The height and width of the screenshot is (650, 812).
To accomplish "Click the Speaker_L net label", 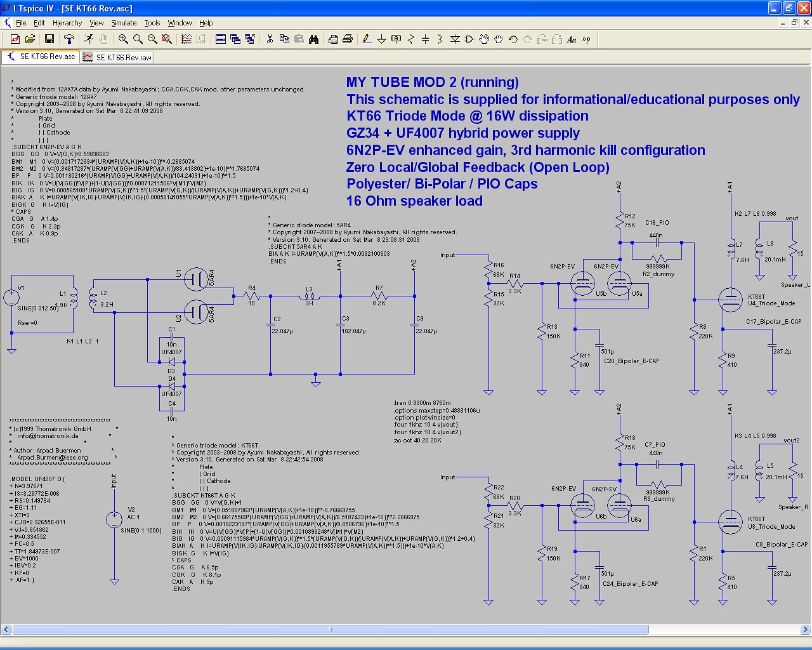I will [796, 285].
